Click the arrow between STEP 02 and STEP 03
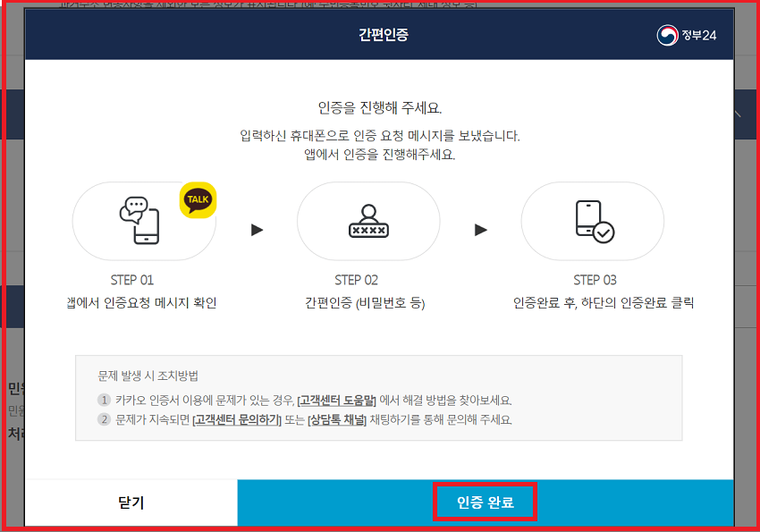The height and width of the screenshot is (532, 760). [480, 228]
